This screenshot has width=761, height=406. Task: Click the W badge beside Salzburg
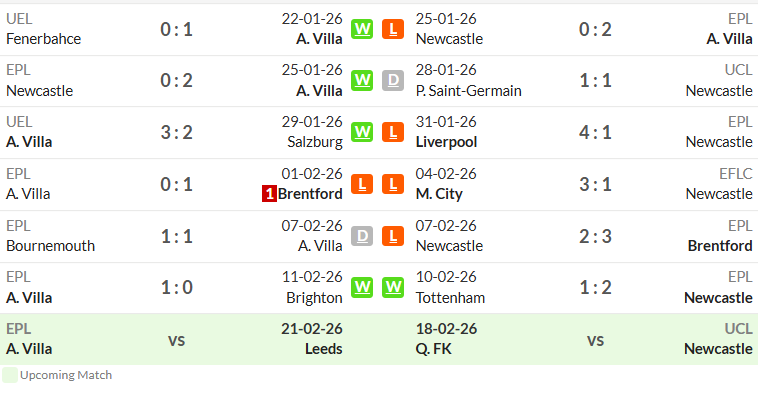[x=362, y=132]
